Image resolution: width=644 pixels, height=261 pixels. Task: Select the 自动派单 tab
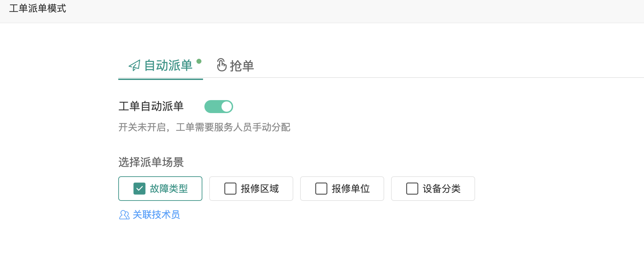tap(161, 66)
